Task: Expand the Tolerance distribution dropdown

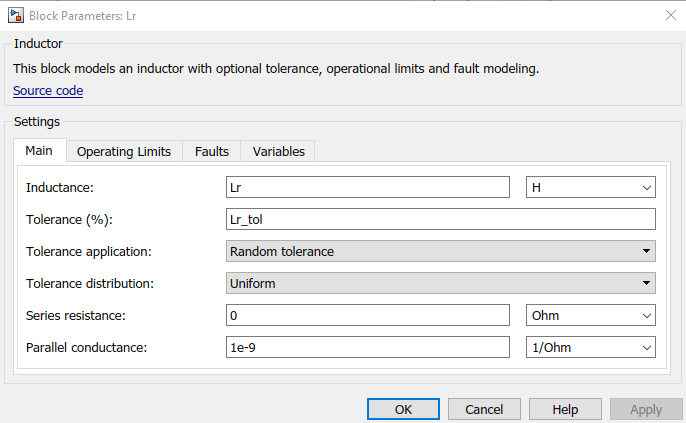Action: point(441,283)
